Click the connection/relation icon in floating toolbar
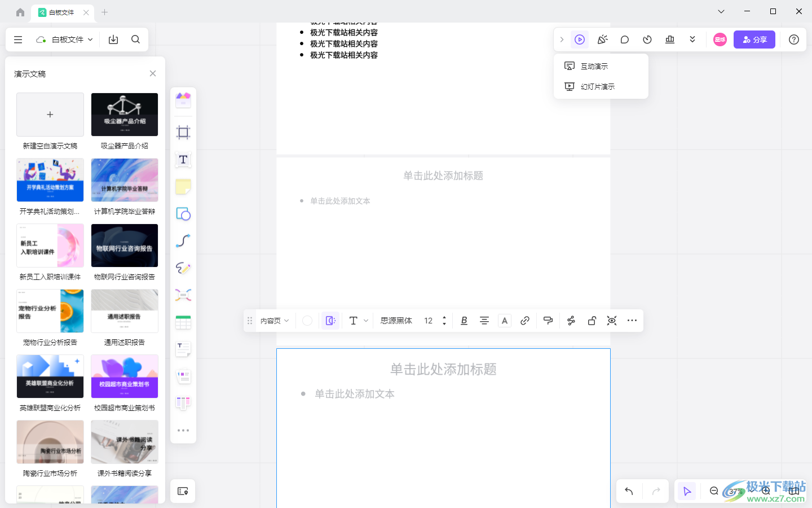Viewport: 812px width, 508px height. click(571, 321)
